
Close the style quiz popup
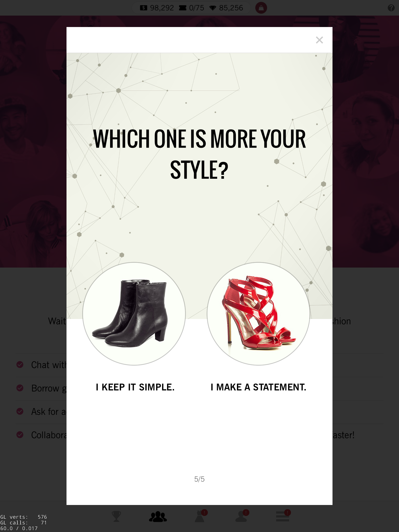[319, 40]
